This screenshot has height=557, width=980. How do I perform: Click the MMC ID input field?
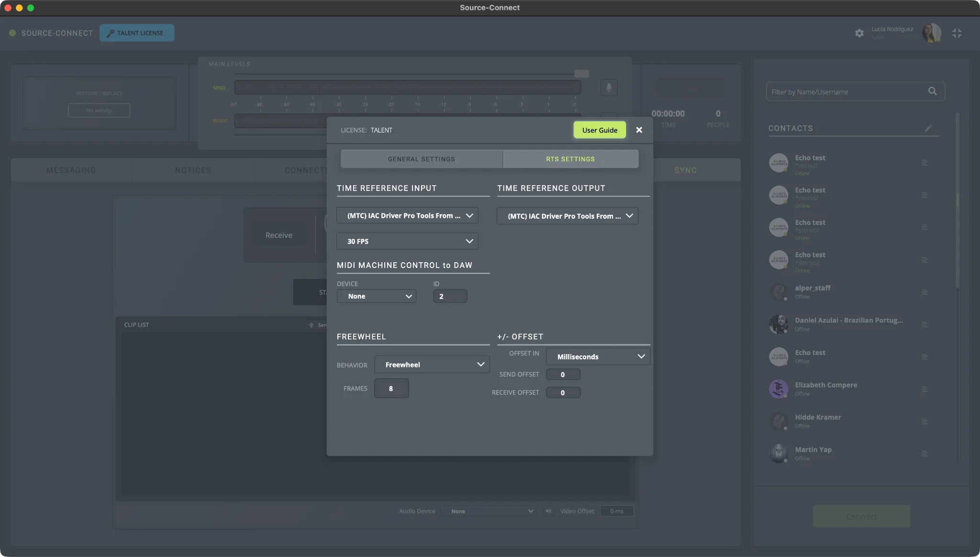(x=450, y=296)
